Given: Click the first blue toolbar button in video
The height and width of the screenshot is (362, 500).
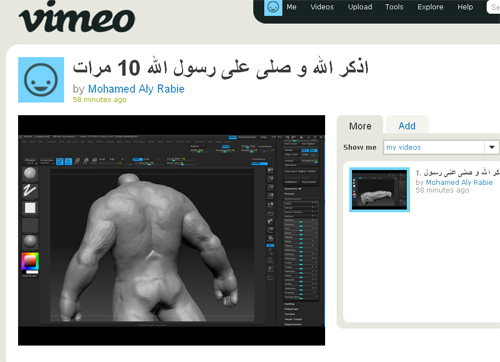Looking at the screenshot, I should point(60,161).
